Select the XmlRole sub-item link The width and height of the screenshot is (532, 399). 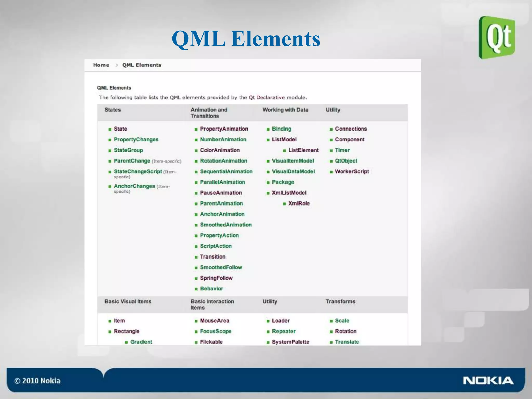click(299, 203)
